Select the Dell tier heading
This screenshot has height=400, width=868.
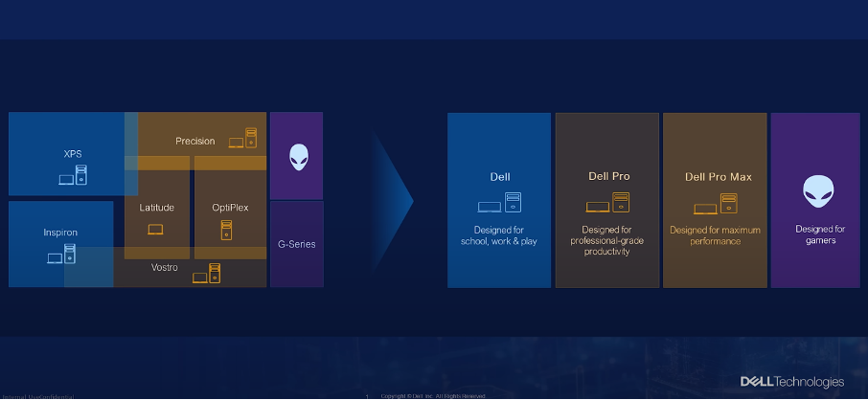pyautogui.click(x=500, y=177)
